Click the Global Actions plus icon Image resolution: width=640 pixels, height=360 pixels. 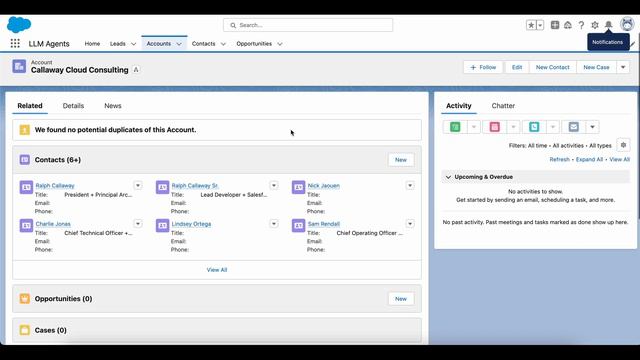(x=555, y=25)
